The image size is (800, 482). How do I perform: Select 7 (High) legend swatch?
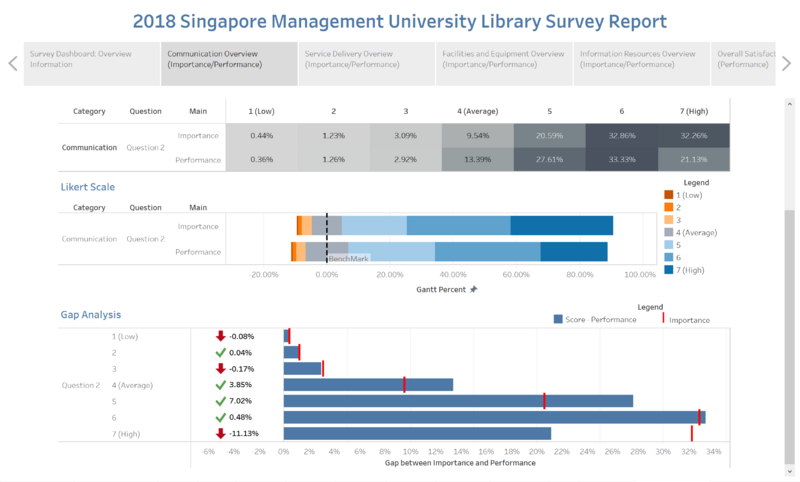pos(668,270)
